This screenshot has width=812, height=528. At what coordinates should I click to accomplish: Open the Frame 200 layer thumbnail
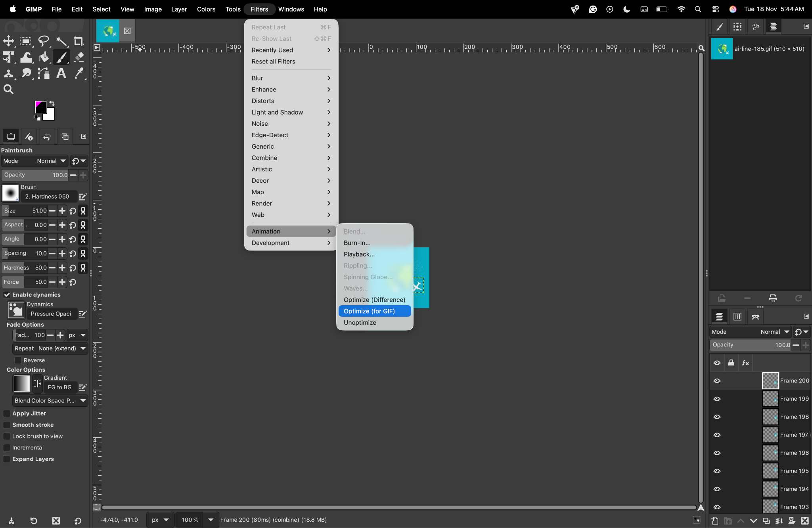click(x=770, y=381)
